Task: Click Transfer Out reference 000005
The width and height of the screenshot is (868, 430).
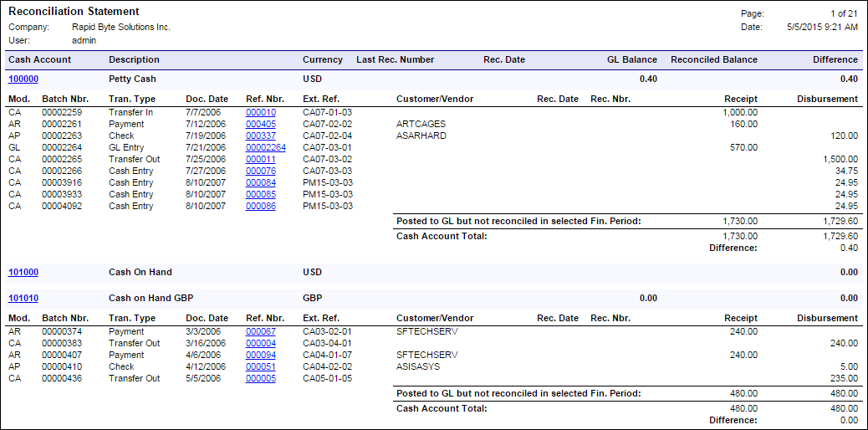Action: pyautogui.click(x=260, y=378)
